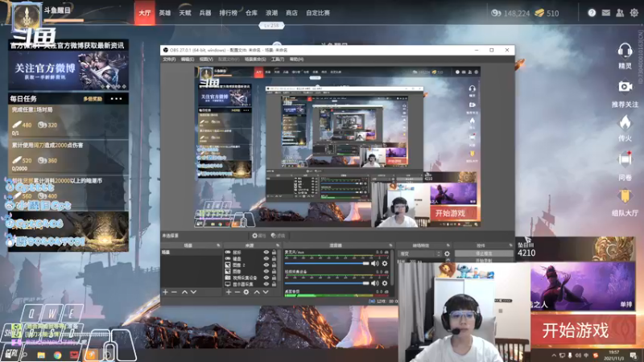The width and height of the screenshot is (644, 362).
Task: Open the OBS 文件(F) menu
Action: (169, 60)
